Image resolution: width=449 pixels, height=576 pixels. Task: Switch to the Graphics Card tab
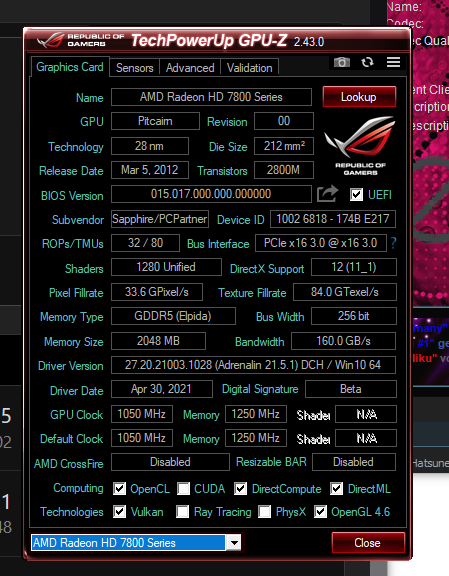click(x=70, y=67)
